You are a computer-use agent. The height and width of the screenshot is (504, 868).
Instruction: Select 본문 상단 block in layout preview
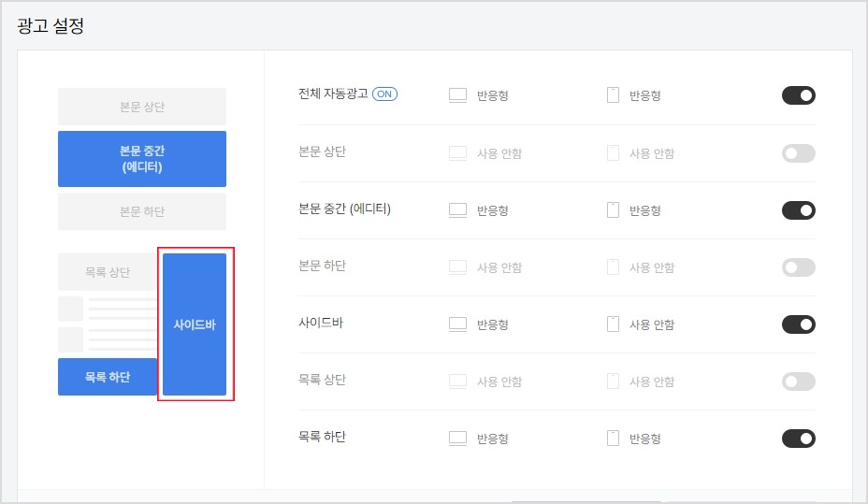coord(142,107)
